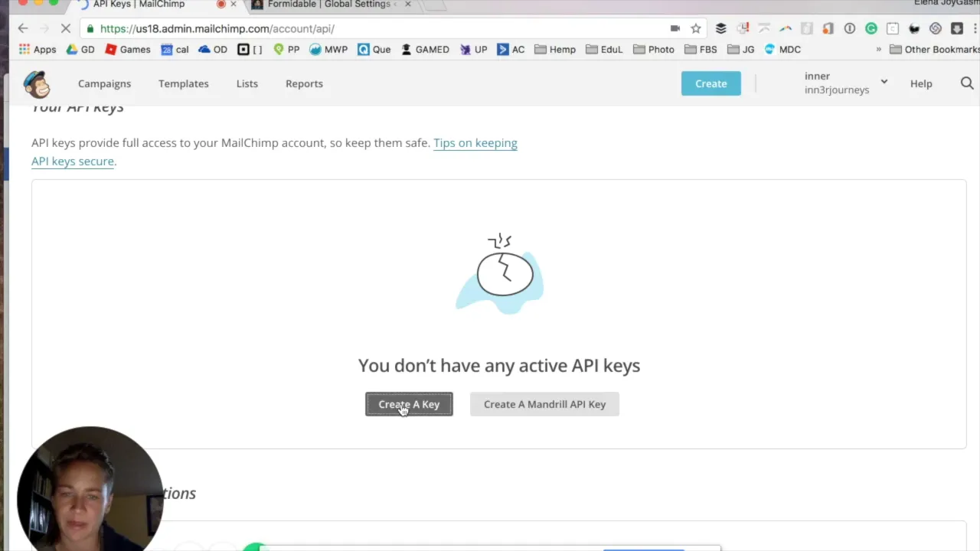980x551 pixels.
Task: Expand the JG bookmarks folder
Action: pos(741,49)
